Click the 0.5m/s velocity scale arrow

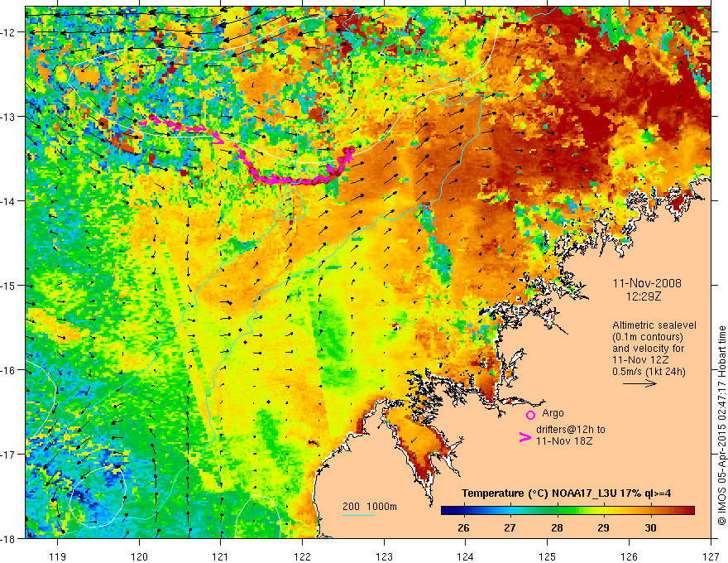click(639, 383)
